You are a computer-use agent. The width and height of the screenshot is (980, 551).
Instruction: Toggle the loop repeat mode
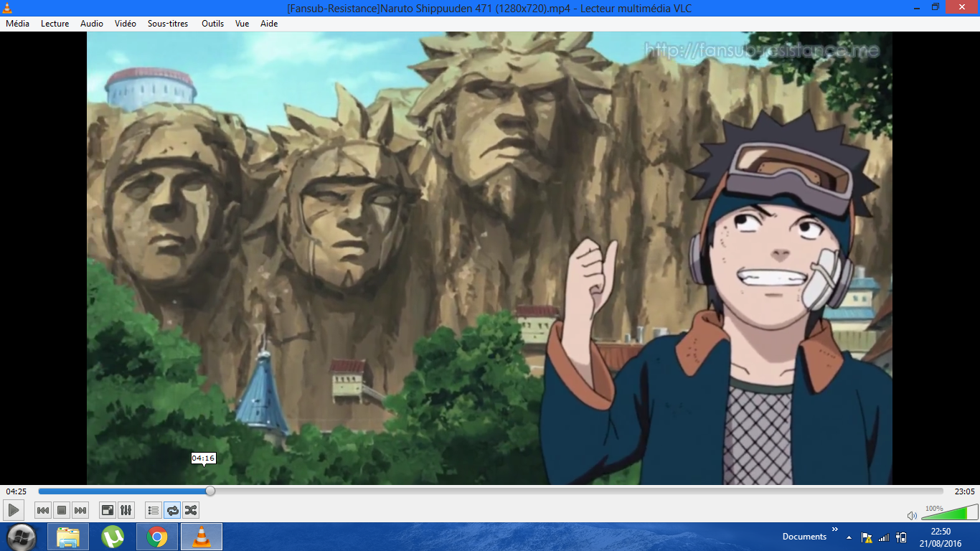(172, 510)
